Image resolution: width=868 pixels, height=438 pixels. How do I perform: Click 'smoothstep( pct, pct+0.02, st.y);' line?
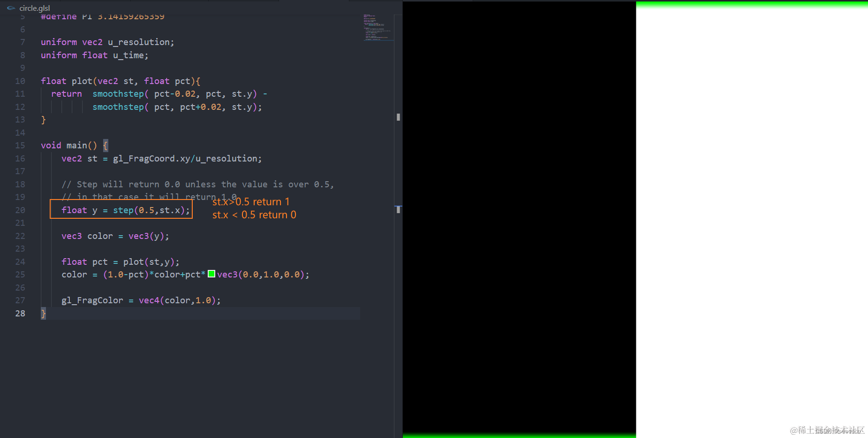point(177,107)
